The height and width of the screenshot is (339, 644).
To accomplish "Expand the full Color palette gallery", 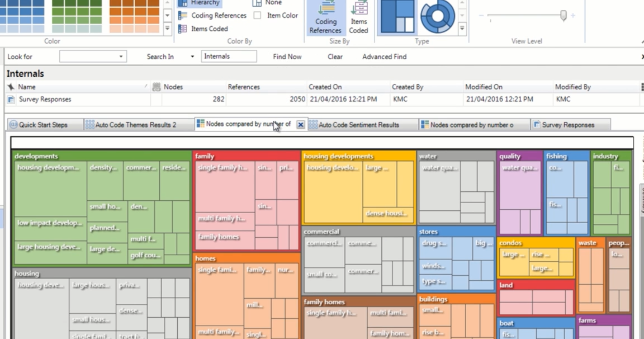I will (x=167, y=29).
